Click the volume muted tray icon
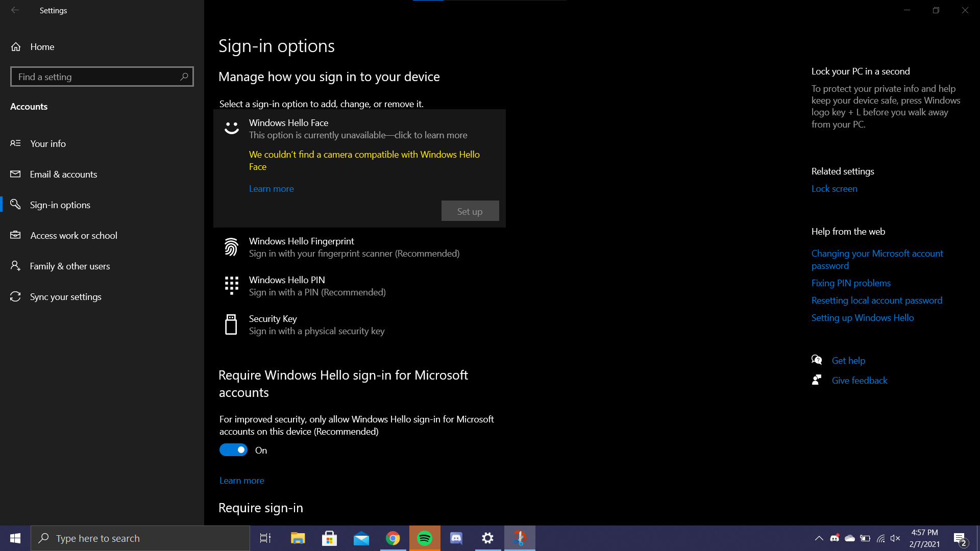 point(895,538)
